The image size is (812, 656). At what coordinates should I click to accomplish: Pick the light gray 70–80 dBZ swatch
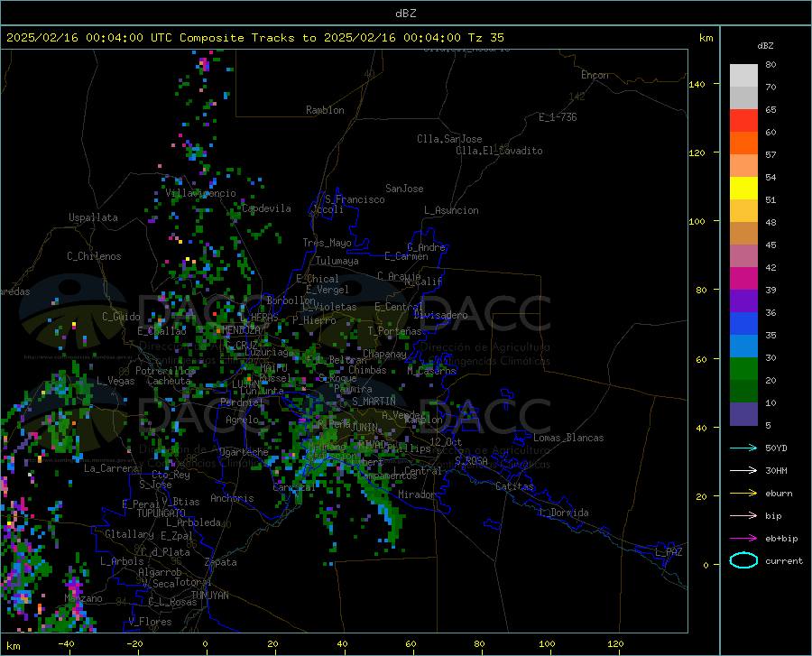pyautogui.click(x=743, y=76)
